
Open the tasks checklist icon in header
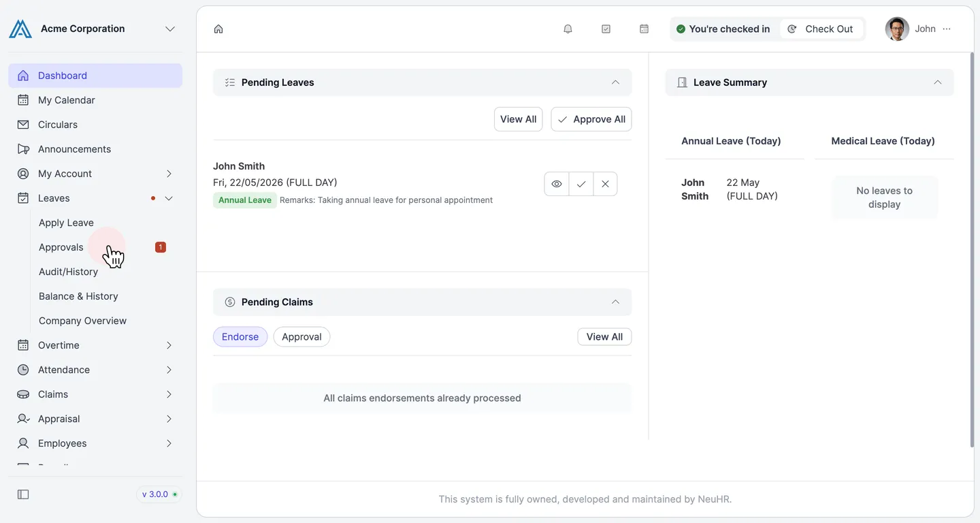[606, 29]
